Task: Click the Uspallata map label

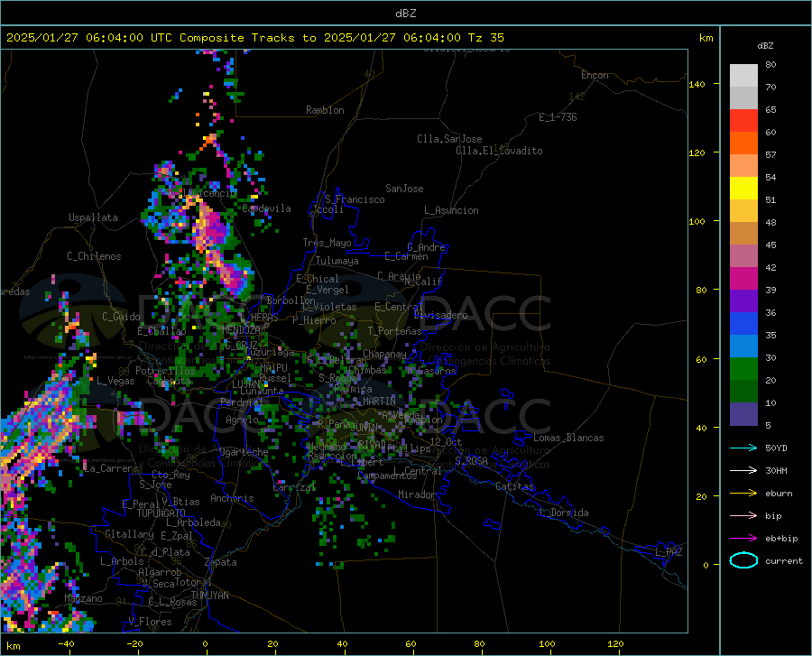Action: [x=93, y=217]
